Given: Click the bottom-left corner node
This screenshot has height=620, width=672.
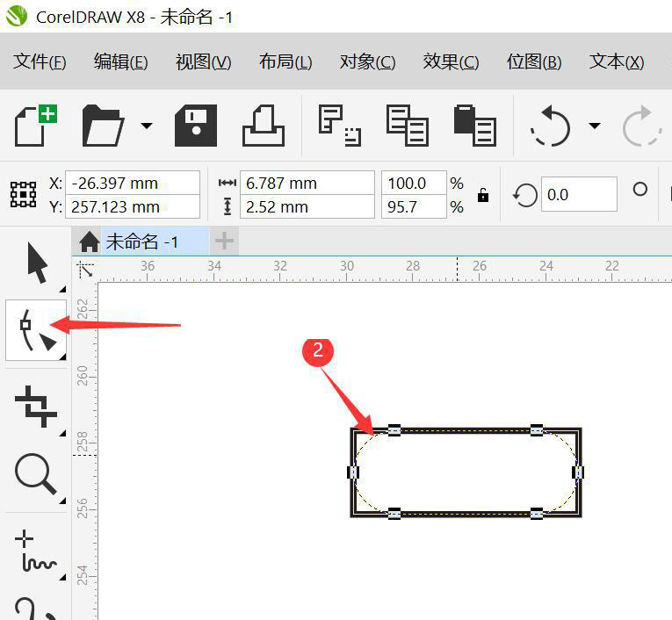Looking at the screenshot, I should point(394,514).
